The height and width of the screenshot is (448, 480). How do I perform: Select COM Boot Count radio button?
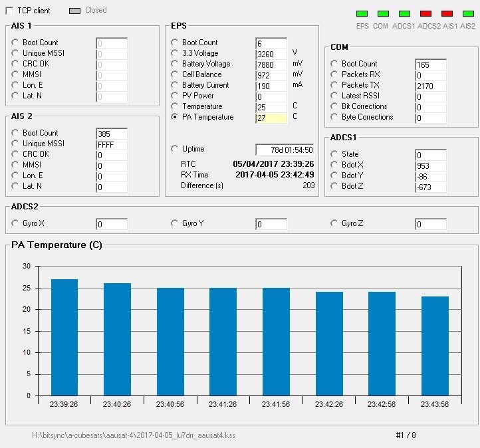[334, 64]
